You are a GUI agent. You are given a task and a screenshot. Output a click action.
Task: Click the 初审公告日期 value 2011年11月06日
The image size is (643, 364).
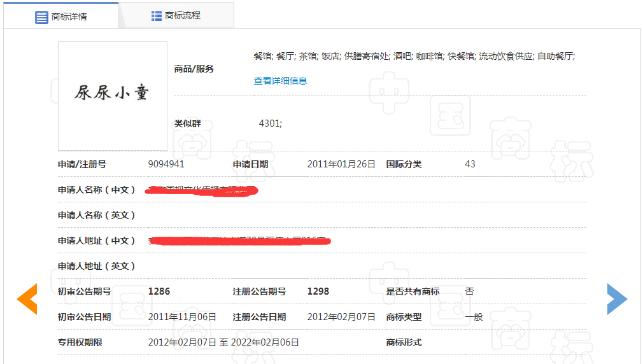pos(182,317)
